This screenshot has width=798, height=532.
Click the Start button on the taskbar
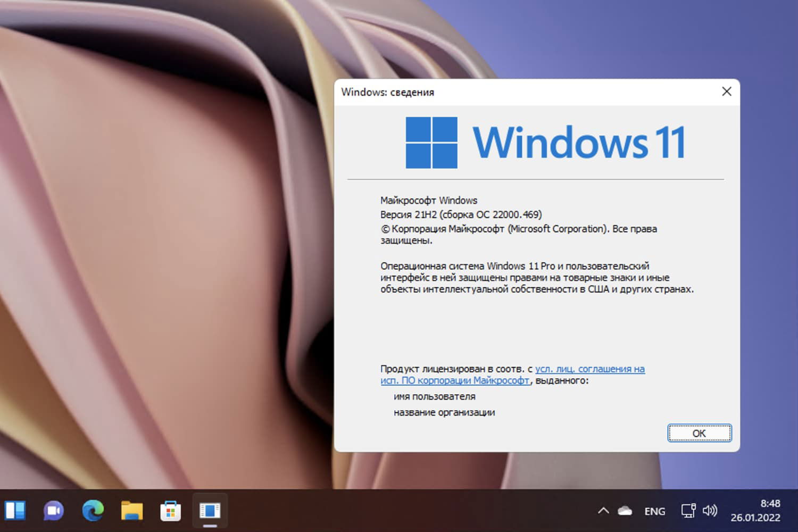click(x=16, y=511)
